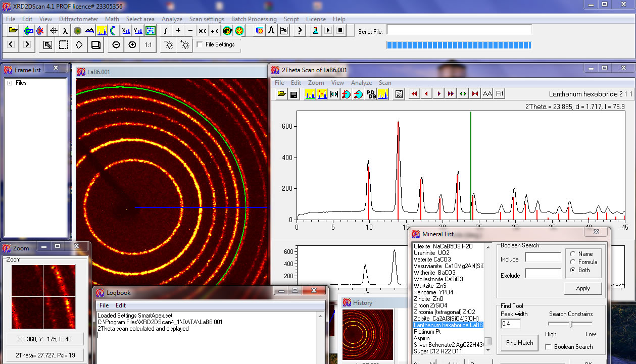Click the Fit button in scan toolbar
Image resolution: width=636 pixels, height=364 pixels.
pyautogui.click(x=500, y=93)
